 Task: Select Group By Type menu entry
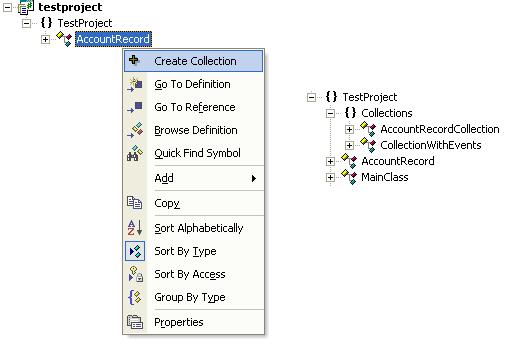coord(193,297)
